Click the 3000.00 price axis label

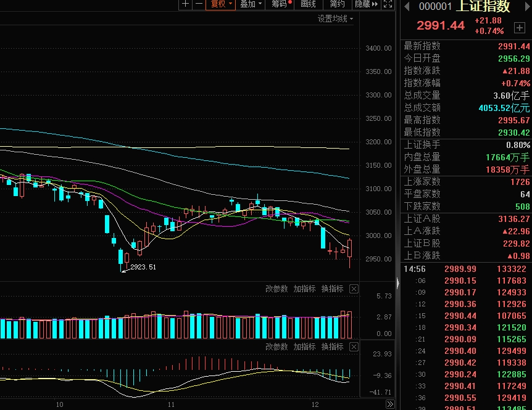coord(378,236)
